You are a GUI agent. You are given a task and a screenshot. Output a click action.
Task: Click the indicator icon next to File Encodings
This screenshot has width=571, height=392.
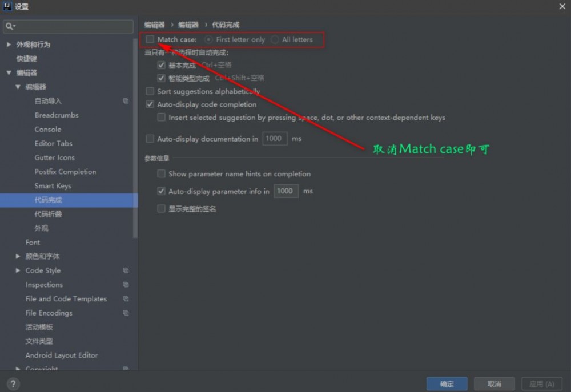(x=126, y=313)
